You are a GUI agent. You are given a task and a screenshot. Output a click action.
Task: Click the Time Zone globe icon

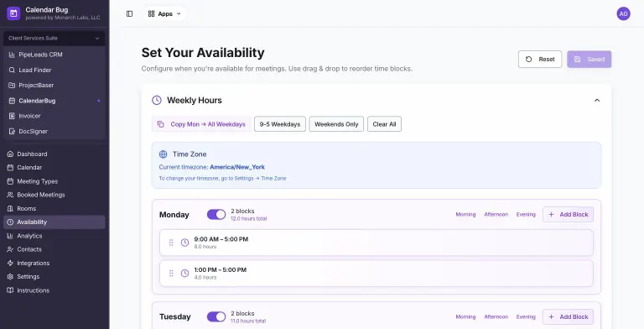click(163, 154)
